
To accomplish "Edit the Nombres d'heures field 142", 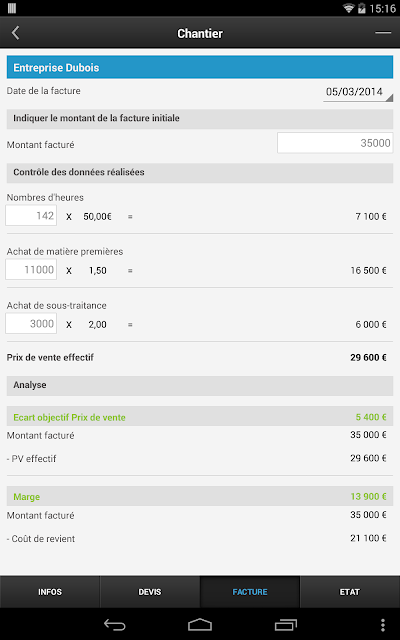I will click(31, 216).
